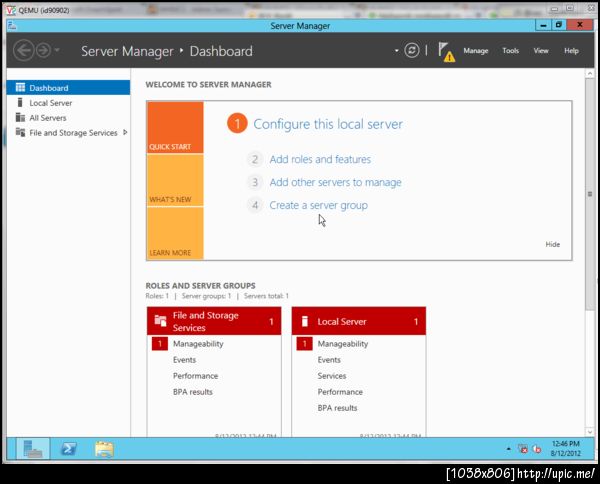
Task: Open the View menu
Action: (541, 51)
